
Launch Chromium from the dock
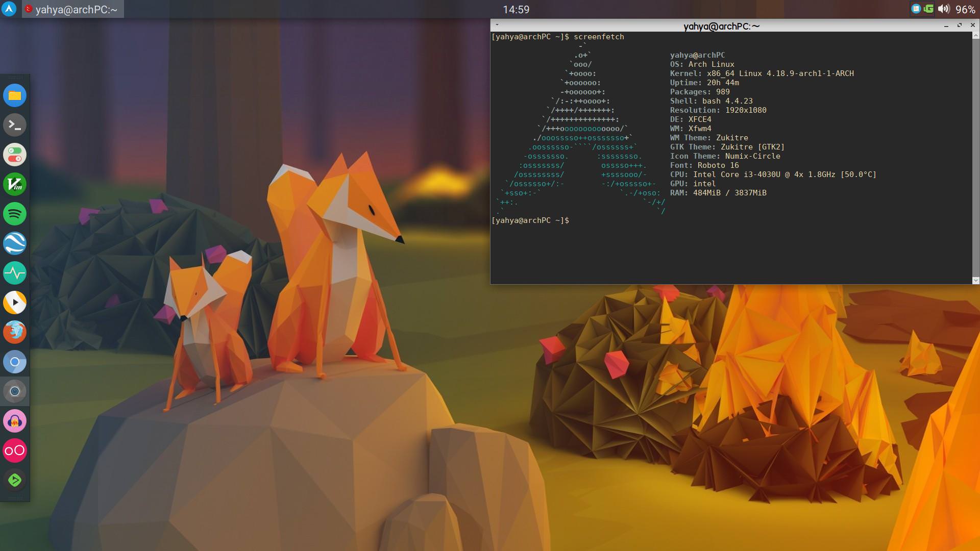15,362
